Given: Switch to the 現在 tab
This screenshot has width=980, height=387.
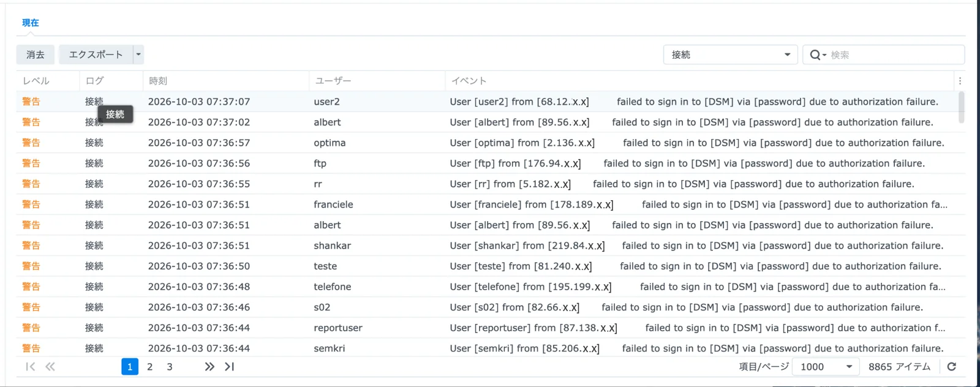Looking at the screenshot, I should pyautogui.click(x=31, y=23).
